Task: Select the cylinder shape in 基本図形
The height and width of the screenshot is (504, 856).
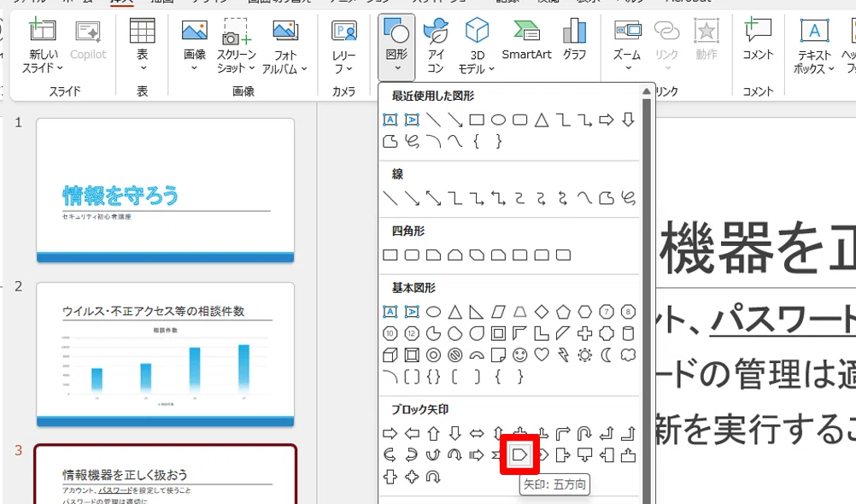Action: coord(629,333)
